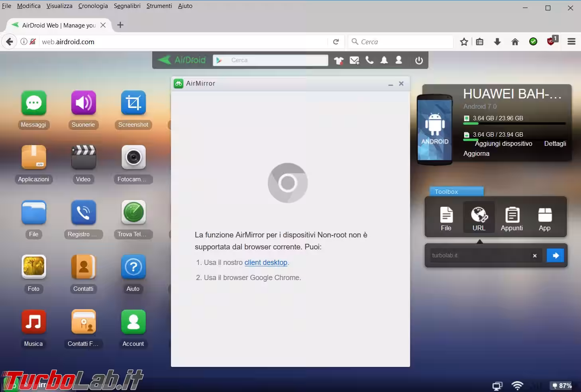
Task: Select the Appunti clipboard tool in Toolbox
Action: point(512,218)
